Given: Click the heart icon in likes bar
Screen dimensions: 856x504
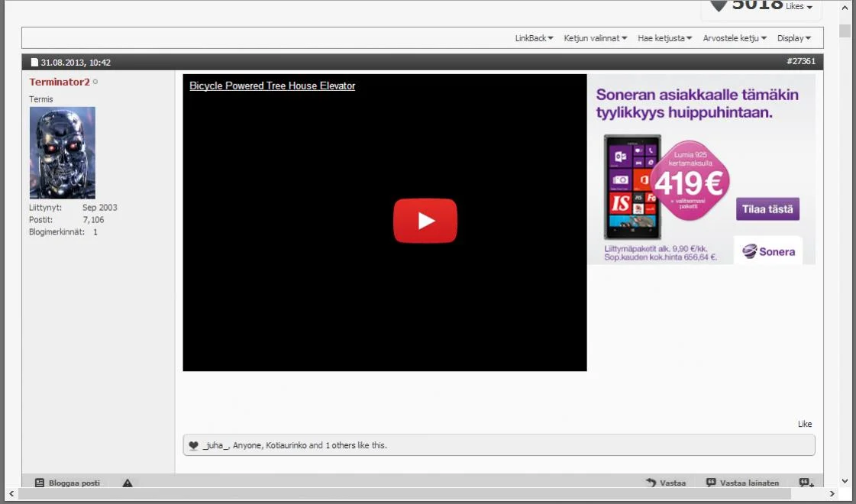Looking at the screenshot, I should (x=194, y=445).
